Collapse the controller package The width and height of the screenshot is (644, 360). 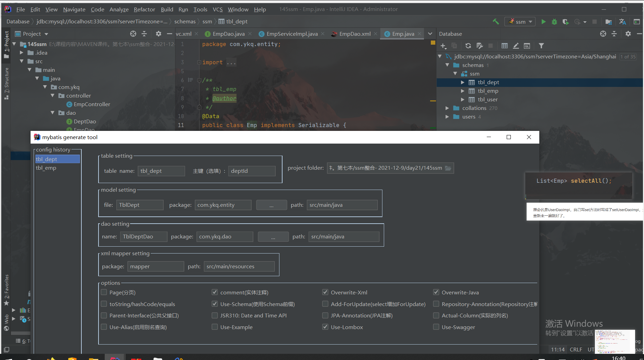[x=53, y=95]
